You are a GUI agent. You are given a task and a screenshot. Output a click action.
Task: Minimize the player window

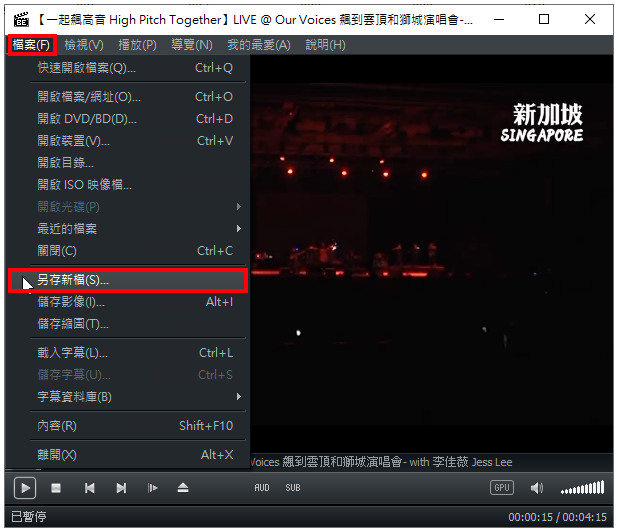(x=499, y=19)
